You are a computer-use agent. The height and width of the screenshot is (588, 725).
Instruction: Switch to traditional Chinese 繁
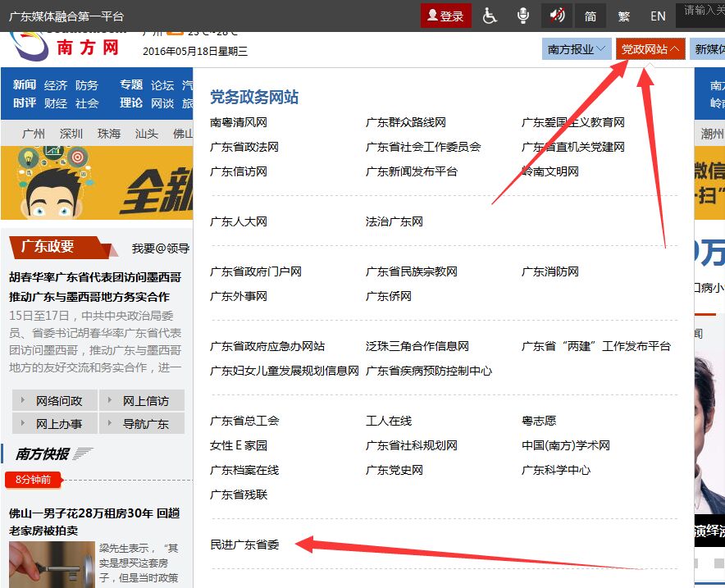coord(624,16)
